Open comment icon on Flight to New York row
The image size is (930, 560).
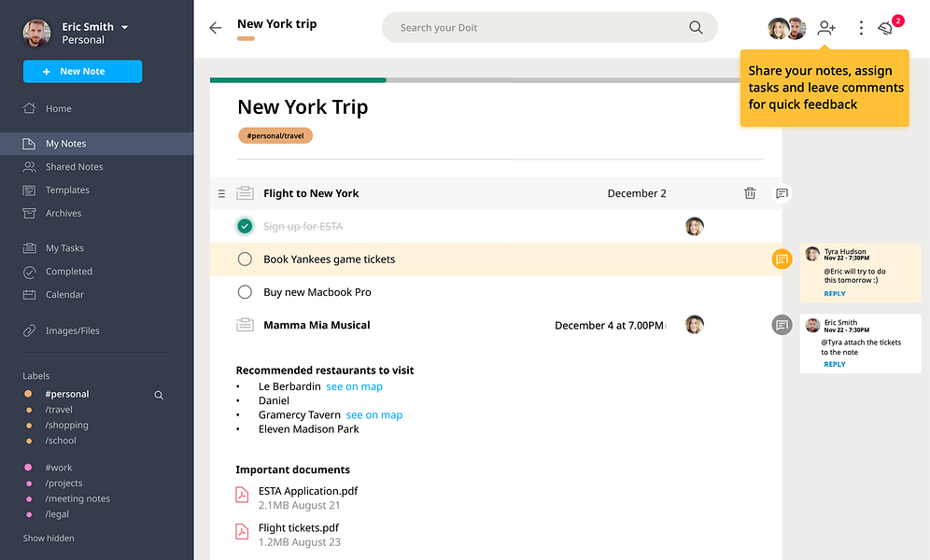pos(782,193)
